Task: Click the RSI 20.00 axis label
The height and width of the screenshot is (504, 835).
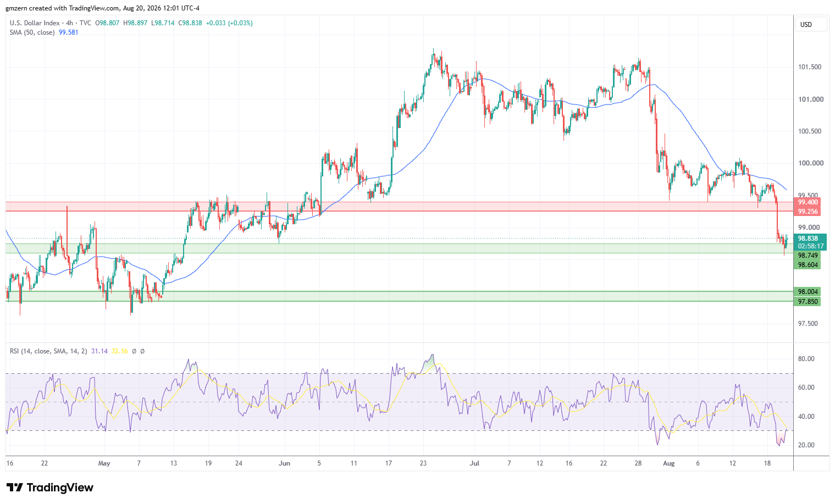Action: pos(806,445)
